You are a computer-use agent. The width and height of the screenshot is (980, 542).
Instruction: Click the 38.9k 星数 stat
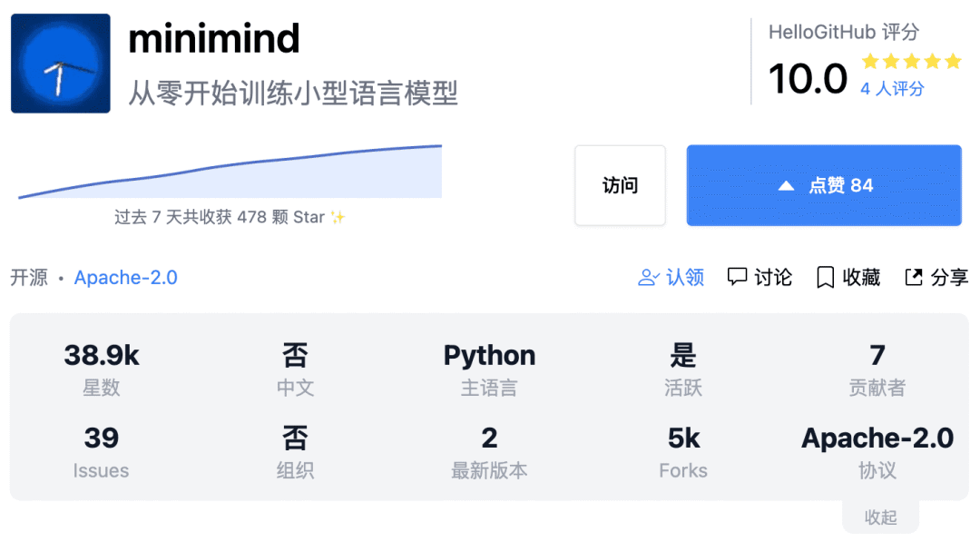tap(102, 369)
